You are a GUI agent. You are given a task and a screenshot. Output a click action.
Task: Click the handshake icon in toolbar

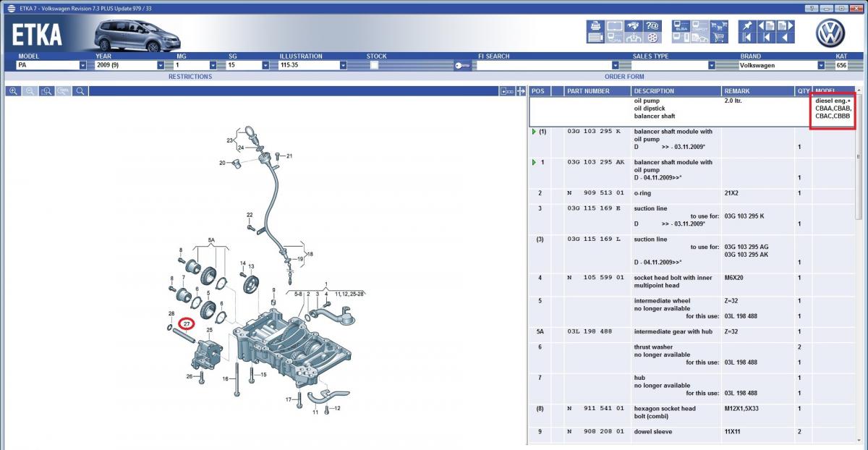coord(634,25)
